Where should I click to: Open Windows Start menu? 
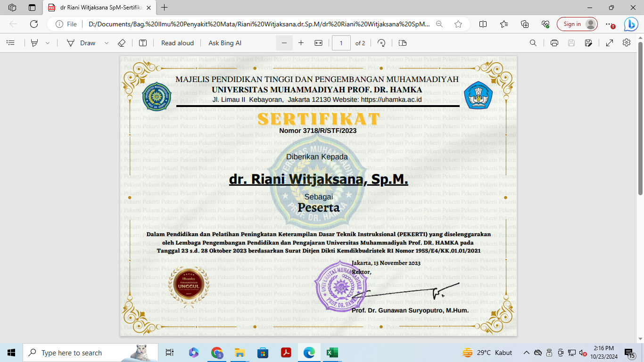[x=11, y=353]
